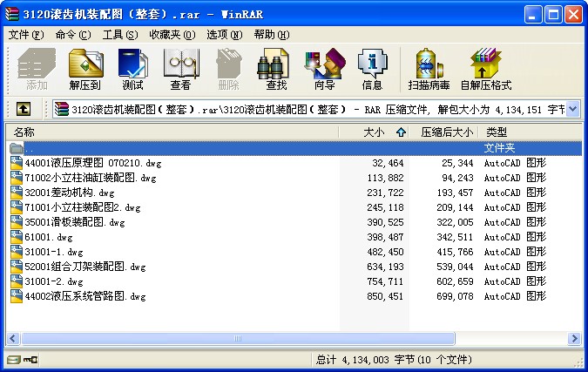The image size is (588, 372).
Task: Open the 选项(N) menu
Action: click(224, 35)
